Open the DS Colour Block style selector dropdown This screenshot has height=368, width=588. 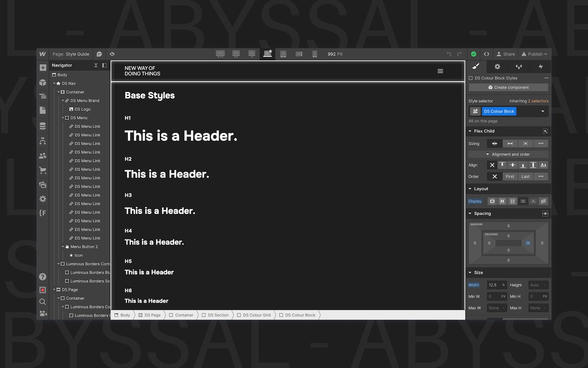pyautogui.click(x=543, y=111)
